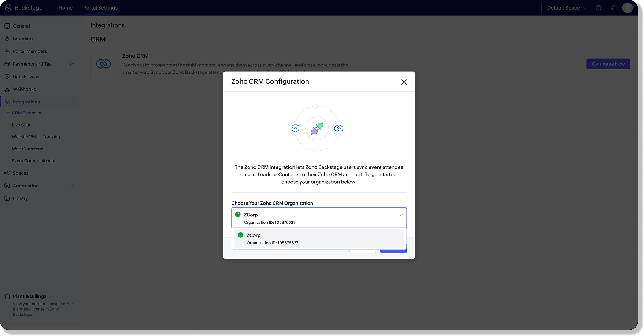
Task: Click the Backstage hexagon icon in the dialog illustration
Action: coord(295,128)
